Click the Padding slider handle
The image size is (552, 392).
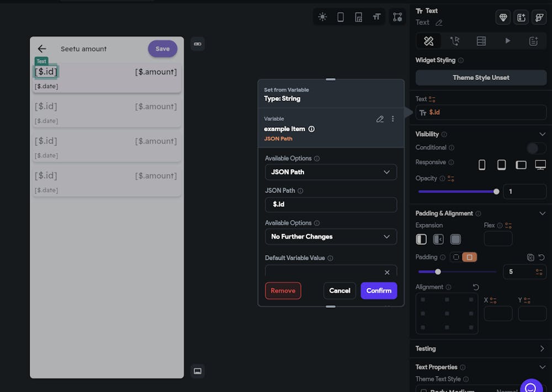tap(438, 272)
